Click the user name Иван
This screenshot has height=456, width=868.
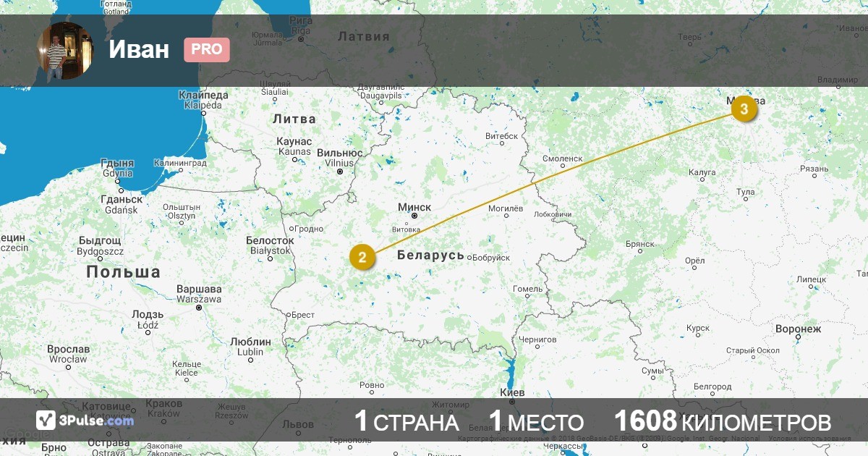140,49
